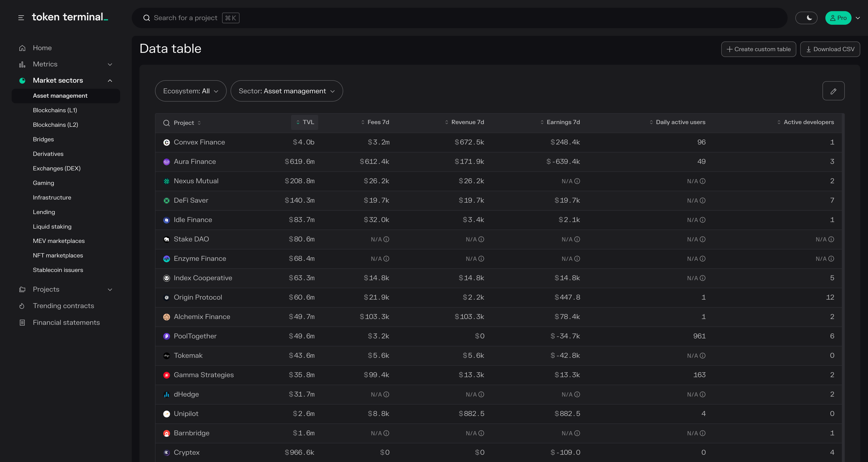Image resolution: width=868 pixels, height=462 pixels.
Task: Select Liquid staking sector
Action: tap(52, 227)
